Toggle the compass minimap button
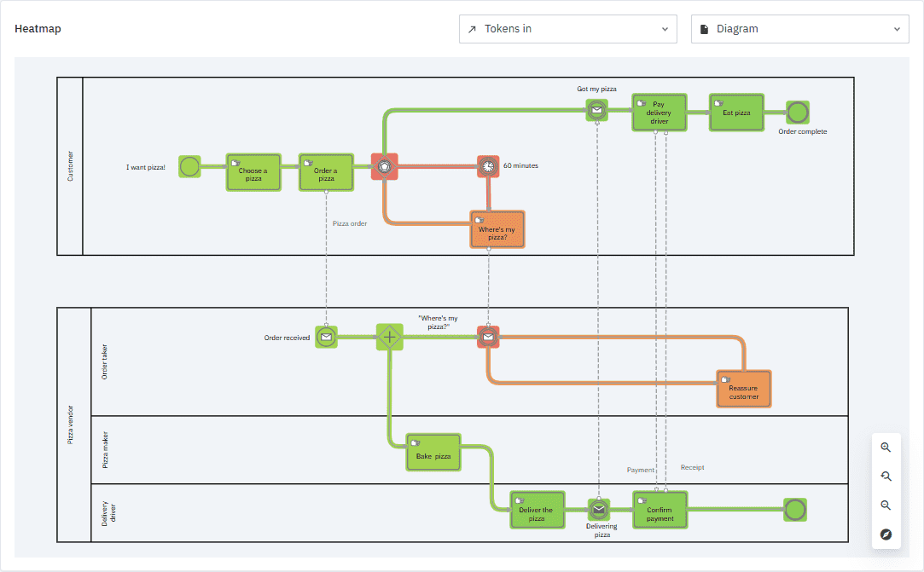This screenshot has width=924, height=572. [886, 534]
